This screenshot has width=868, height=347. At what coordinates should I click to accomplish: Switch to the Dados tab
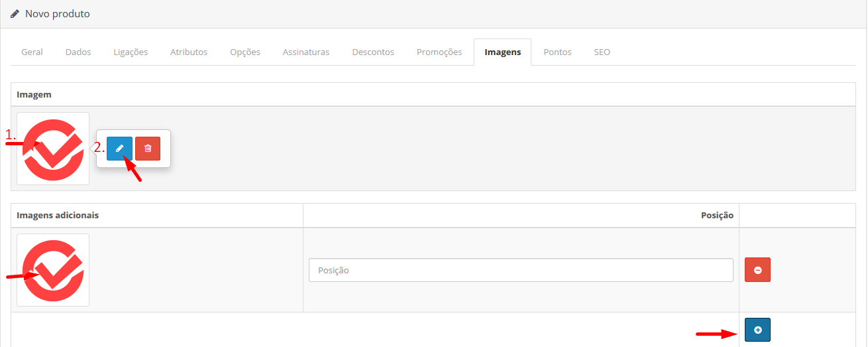(78, 52)
